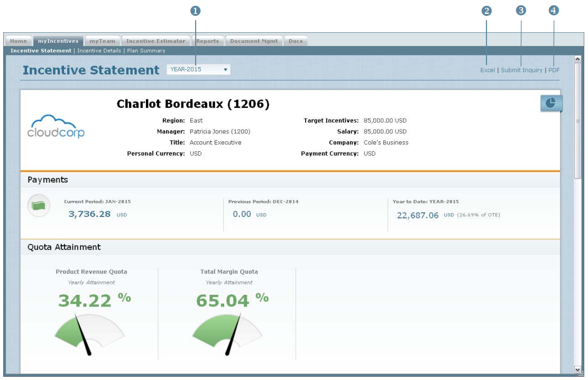Click the Total Margin Quota gauge
The height and width of the screenshot is (380, 588).
(x=227, y=334)
